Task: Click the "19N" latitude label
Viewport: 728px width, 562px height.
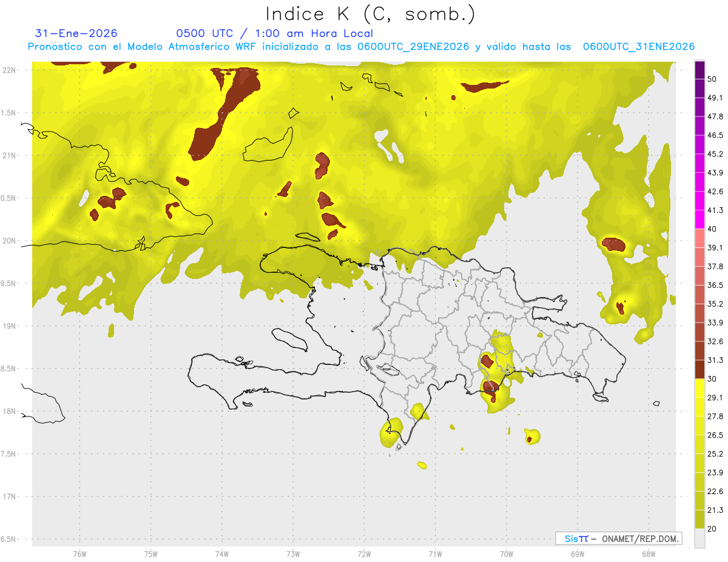Action: pos(10,326)
